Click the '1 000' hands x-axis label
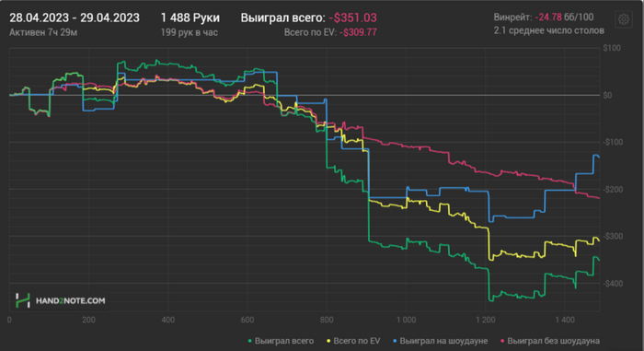Screen dimensions: 644x351 point(406,320)
